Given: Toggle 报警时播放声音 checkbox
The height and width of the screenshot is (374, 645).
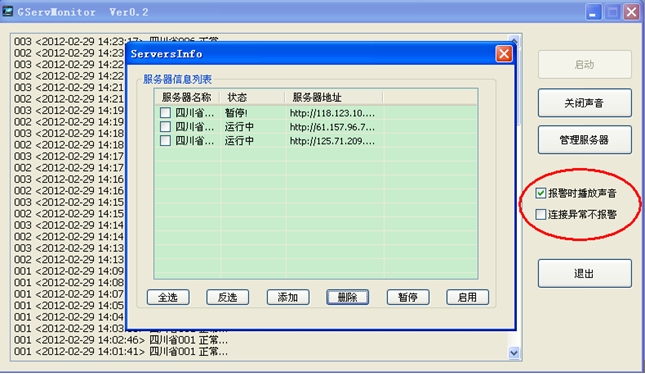Looking at the screenshot, I should (541, 193).
